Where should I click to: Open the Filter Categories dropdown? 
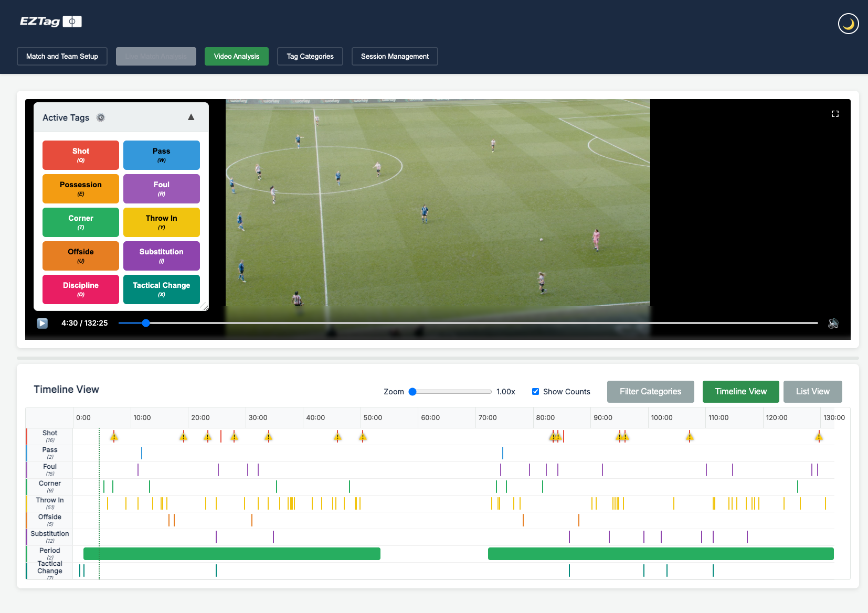(x=650, y=392)
